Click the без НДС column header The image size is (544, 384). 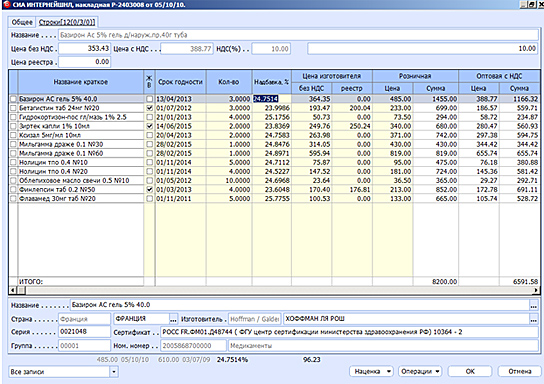point(312,88)
